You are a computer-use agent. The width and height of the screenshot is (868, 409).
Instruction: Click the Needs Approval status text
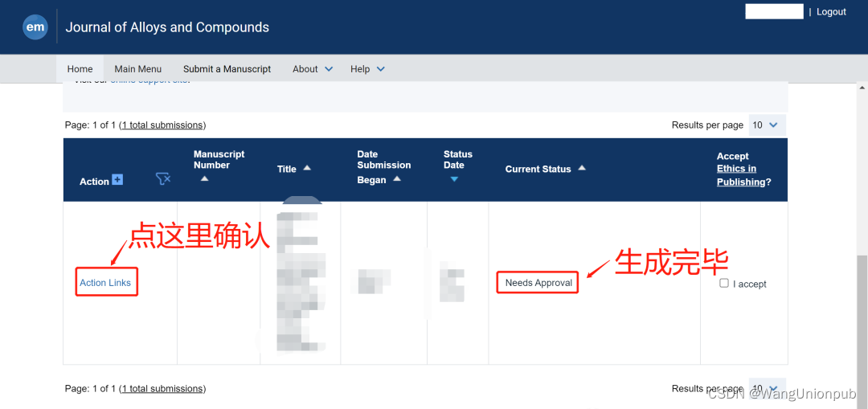538,283
